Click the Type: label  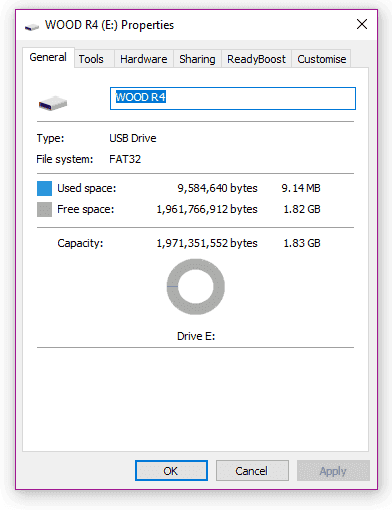50,138
